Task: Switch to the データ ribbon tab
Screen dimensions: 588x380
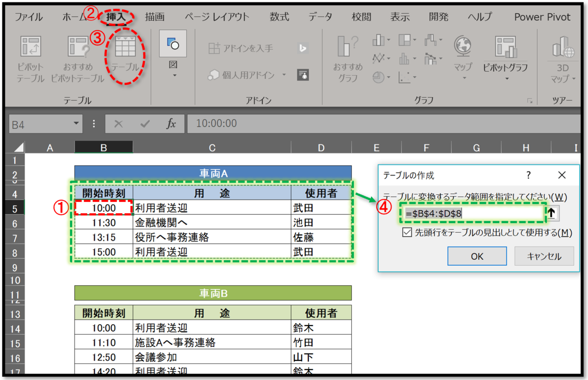Action: [x=320, y=16]
